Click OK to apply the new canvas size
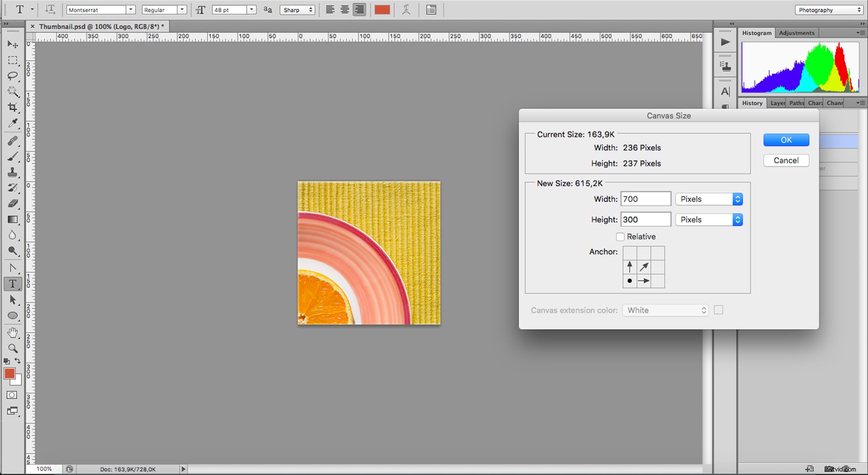Image resolution: width=868 pixels, height=475 pixels. coord(786,140)
